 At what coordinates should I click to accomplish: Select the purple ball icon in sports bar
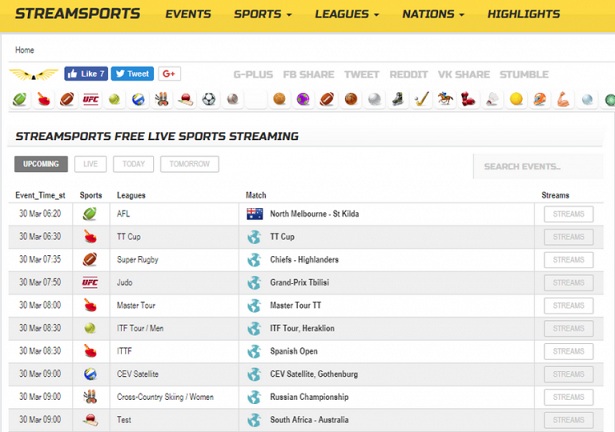(303, 99)
